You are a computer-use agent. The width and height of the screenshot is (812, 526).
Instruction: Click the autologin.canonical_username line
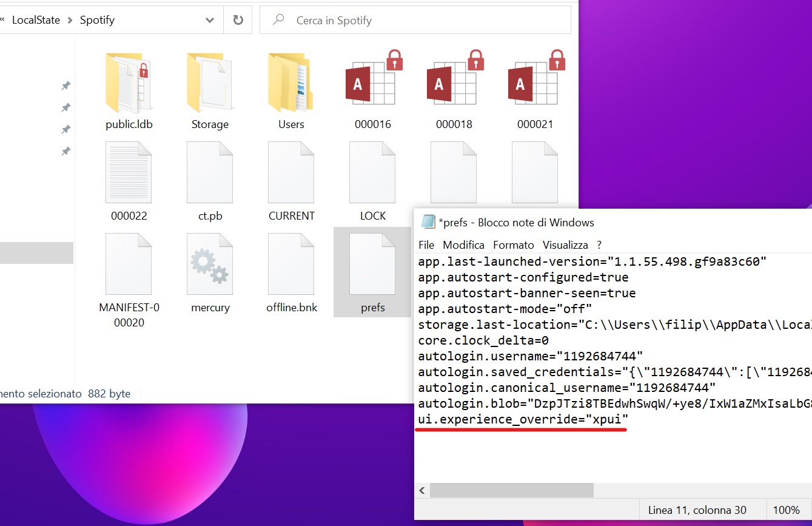567,388
